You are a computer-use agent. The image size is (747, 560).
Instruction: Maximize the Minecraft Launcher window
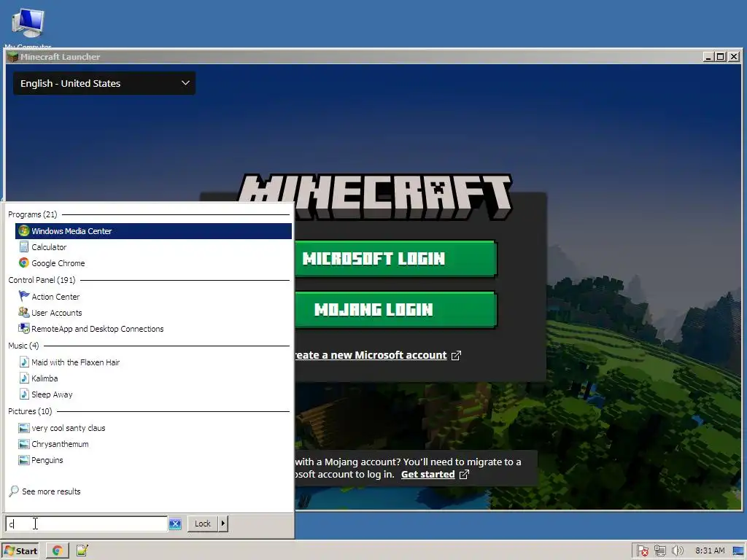(x=721, y=57)
